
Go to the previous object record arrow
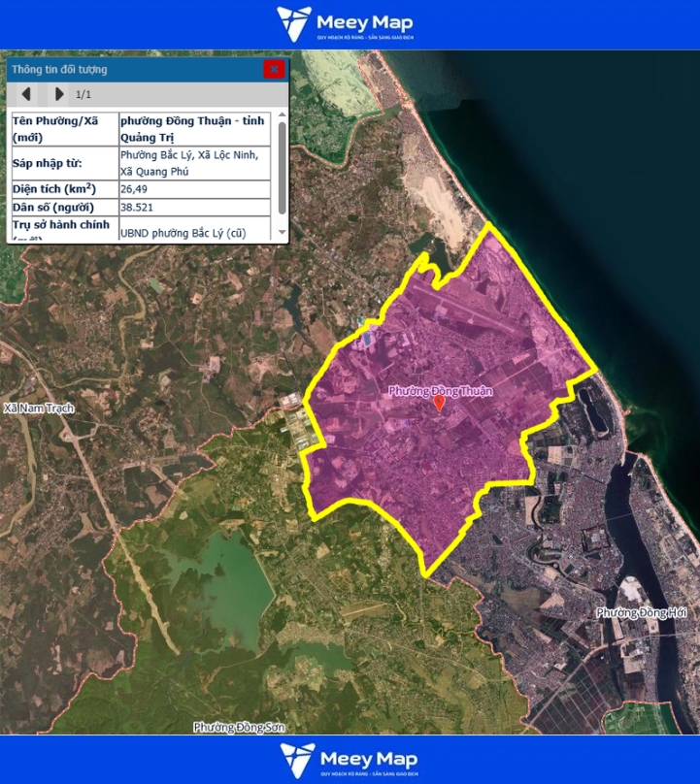click(x=27, y=94)
